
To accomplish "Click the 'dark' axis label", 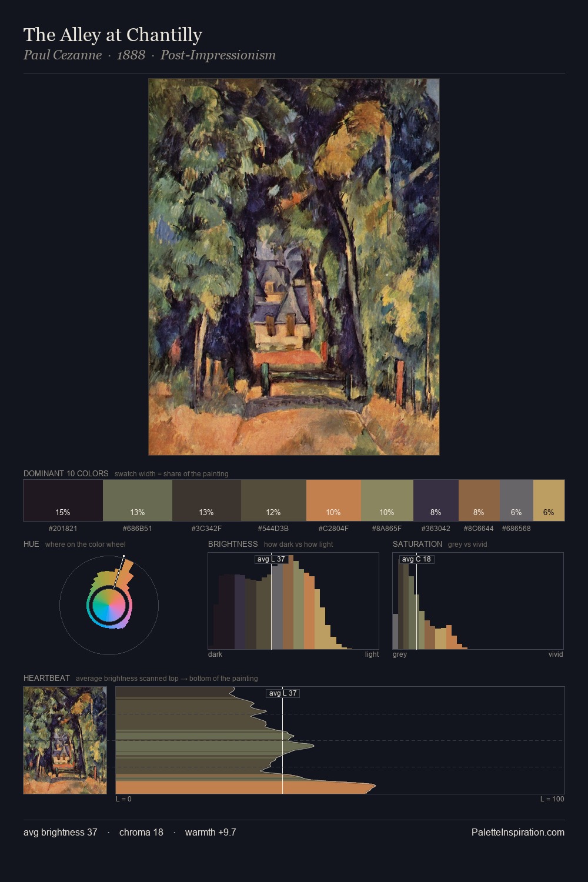I will 215,654.
